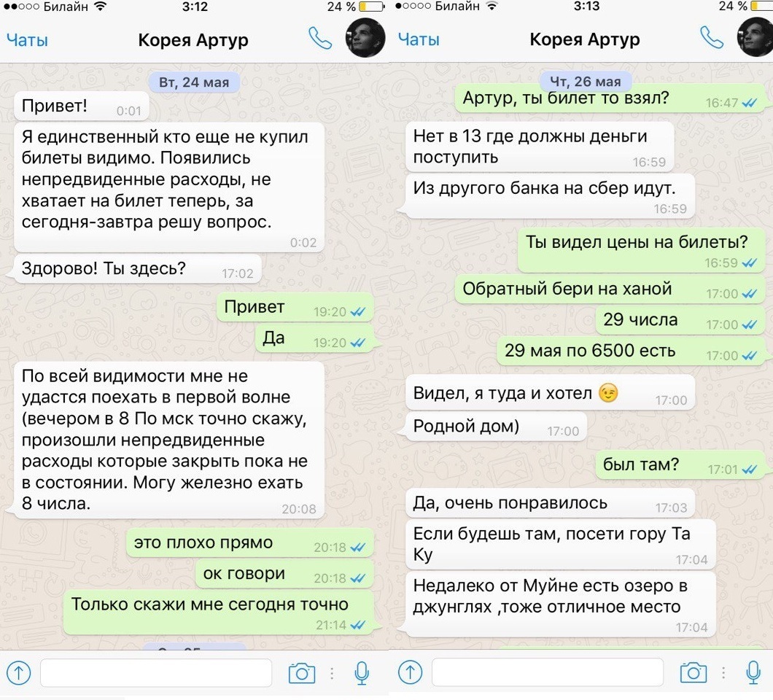773x700 pixels.
Task: Select the message '29 мая по 6500 есть'
Action: click(631, 351)
